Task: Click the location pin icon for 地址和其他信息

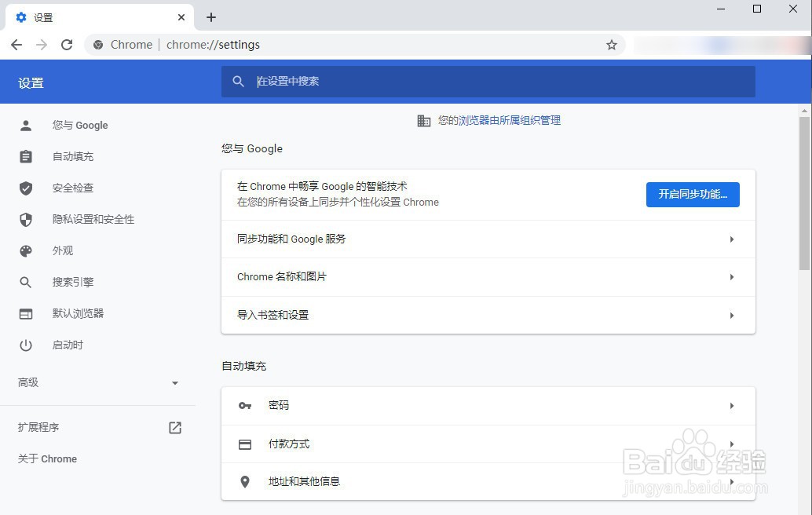Action: [245, 482]
